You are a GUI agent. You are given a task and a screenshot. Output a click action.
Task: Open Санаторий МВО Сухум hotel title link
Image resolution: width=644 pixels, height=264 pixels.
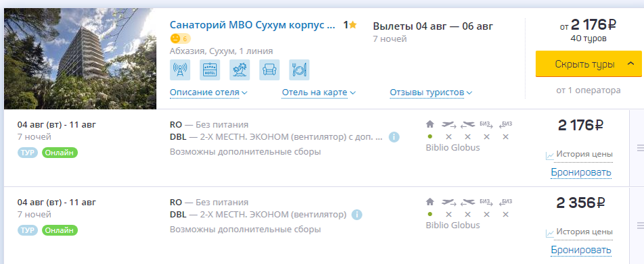pos(252,25)
